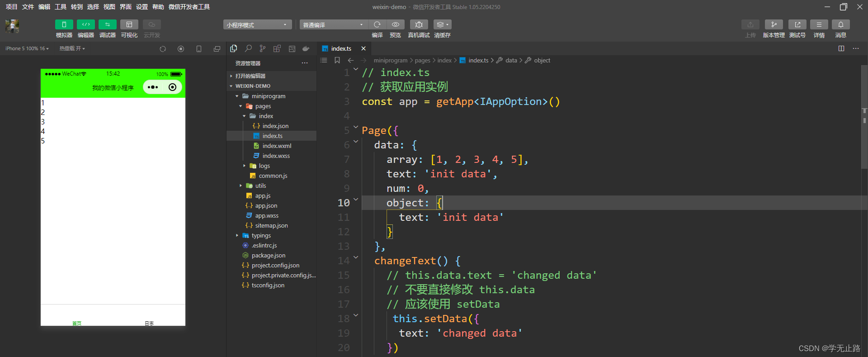
Task: Switch to the index.ts editor tab
Action: tap(341, 48)
